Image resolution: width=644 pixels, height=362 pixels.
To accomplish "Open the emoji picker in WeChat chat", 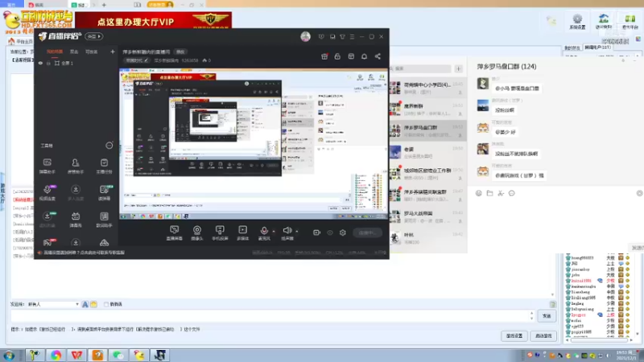I will (x=478, y=193).
